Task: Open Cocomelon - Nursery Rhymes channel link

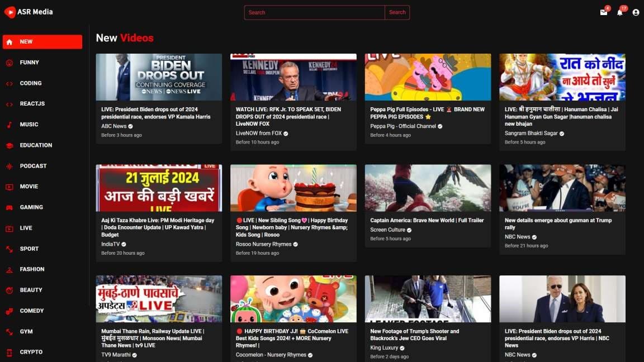Action: pyautogui.click(x=271, y=355)
